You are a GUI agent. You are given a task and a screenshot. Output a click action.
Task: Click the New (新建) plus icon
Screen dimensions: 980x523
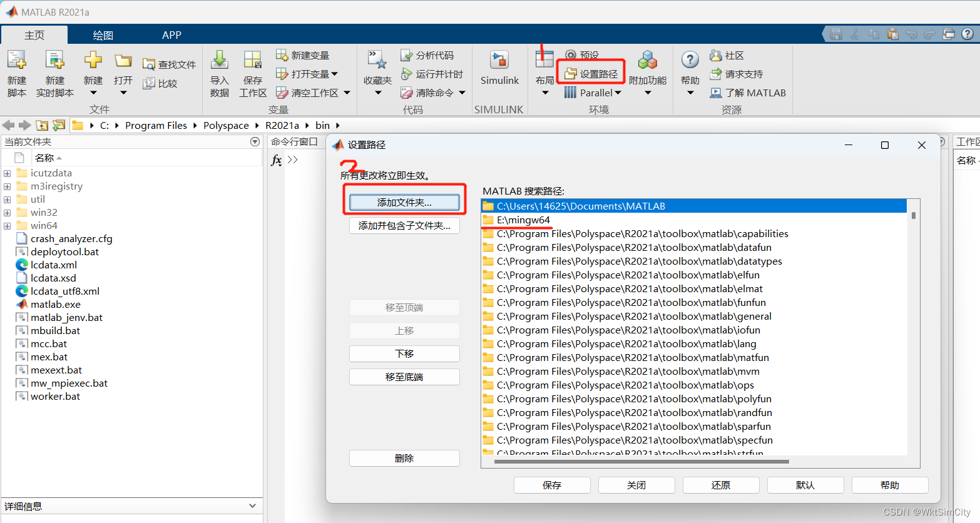(x=93, y=60)
